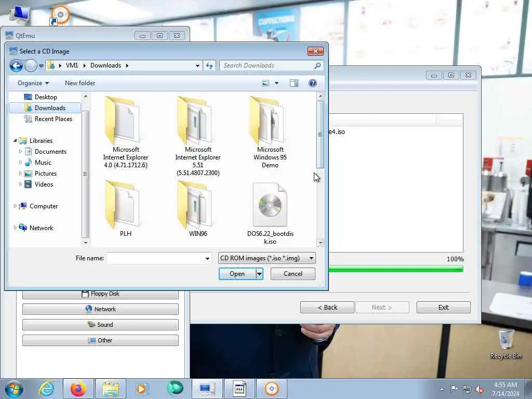Image resolution: width=532 pixels, height=399 pixels.
Task: Open the Recycle Bin on the desktop
Action: [506, 344]
